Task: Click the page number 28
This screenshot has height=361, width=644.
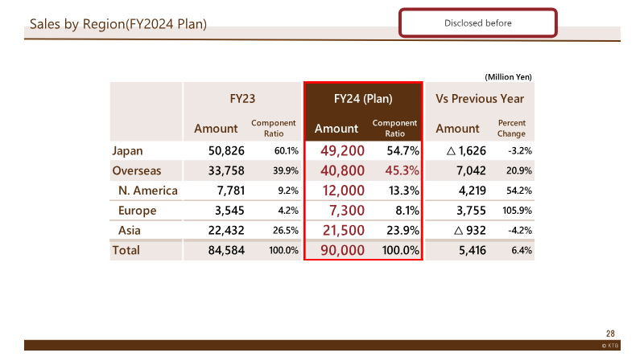Action: (610, 334)
